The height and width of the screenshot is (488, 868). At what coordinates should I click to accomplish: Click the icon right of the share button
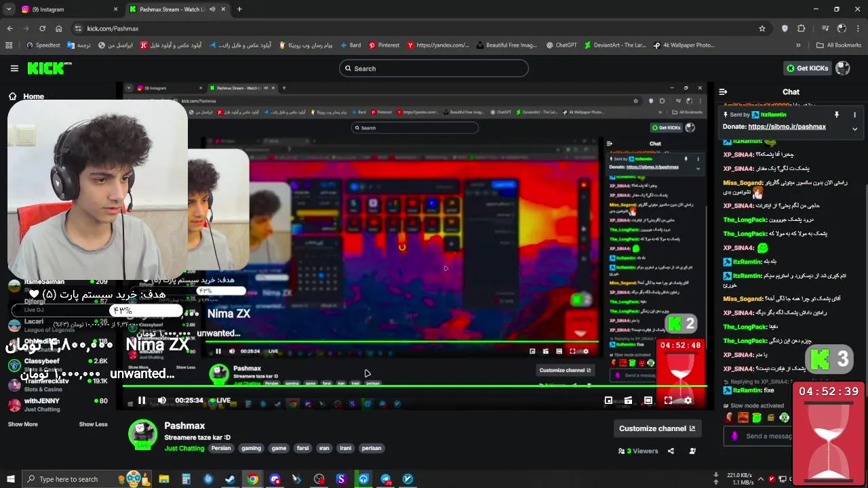692,451
